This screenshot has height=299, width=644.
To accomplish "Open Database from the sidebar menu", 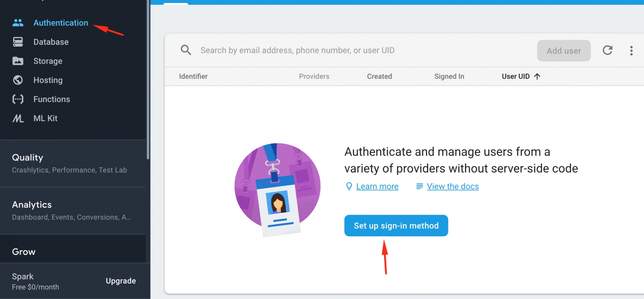I will click(x=51, y=42).
